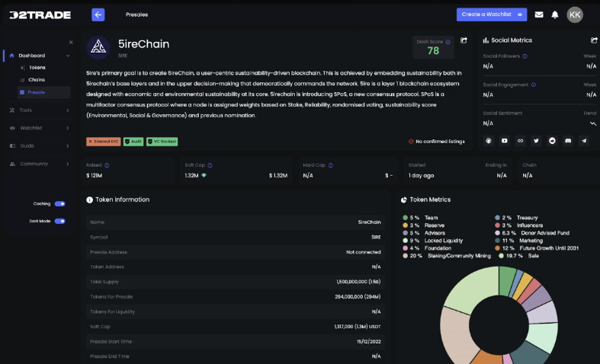Screen dimensions: 600x364
Task: Toggle the Caching switch
Action: tap(59, 204)
